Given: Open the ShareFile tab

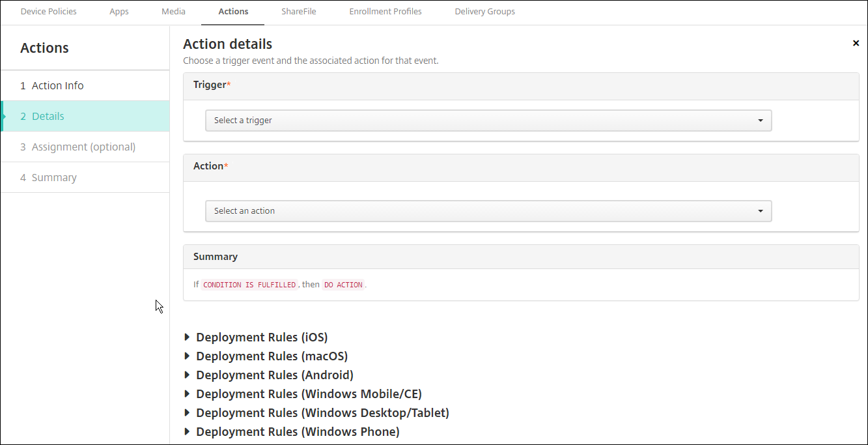Looking at the screenshot, I should pyautogui.click(x=299, y=12).
